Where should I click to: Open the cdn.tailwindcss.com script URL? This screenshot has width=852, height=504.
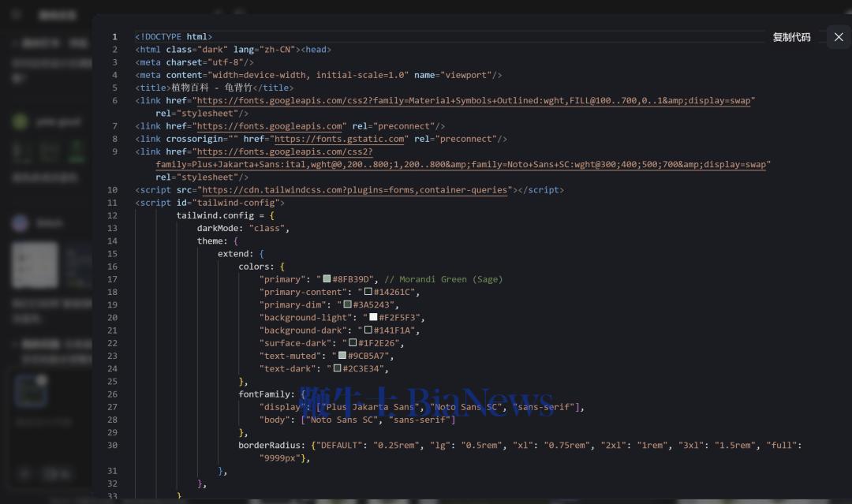(354, 190)
